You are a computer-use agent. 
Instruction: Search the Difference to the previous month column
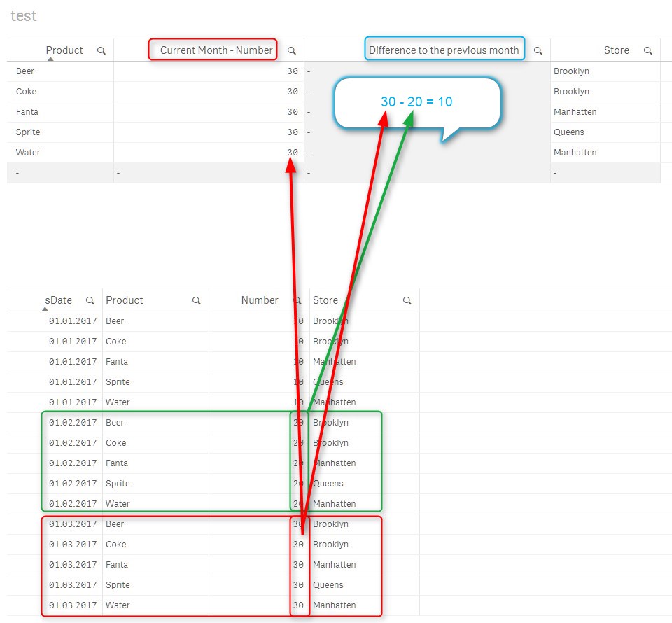(x=538, y=50)
